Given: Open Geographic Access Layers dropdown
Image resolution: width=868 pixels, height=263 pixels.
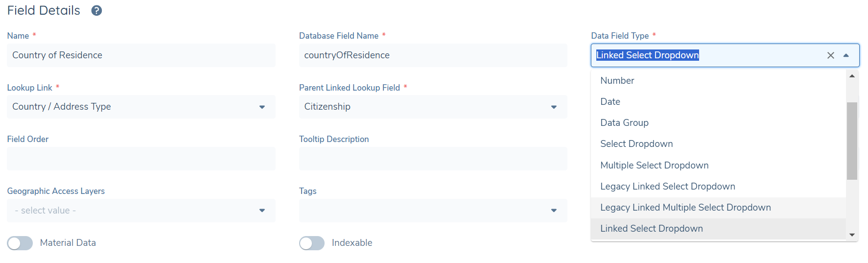Looking at the screenshot, I should pyautogui.click(x=262, y=211).
